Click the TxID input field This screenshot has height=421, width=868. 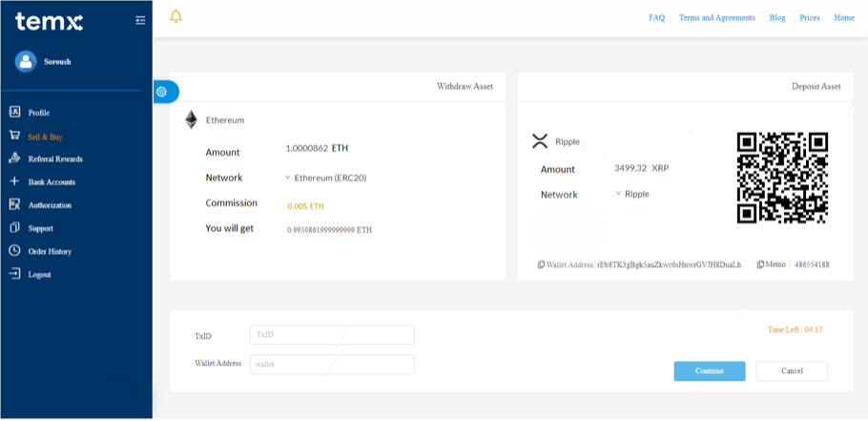coord(331,335)
